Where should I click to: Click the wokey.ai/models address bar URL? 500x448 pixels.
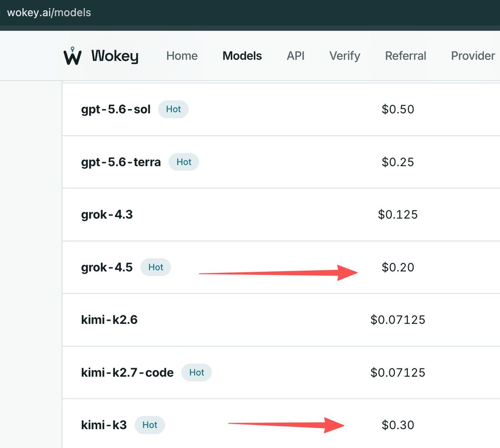click(x=49, y=12)
